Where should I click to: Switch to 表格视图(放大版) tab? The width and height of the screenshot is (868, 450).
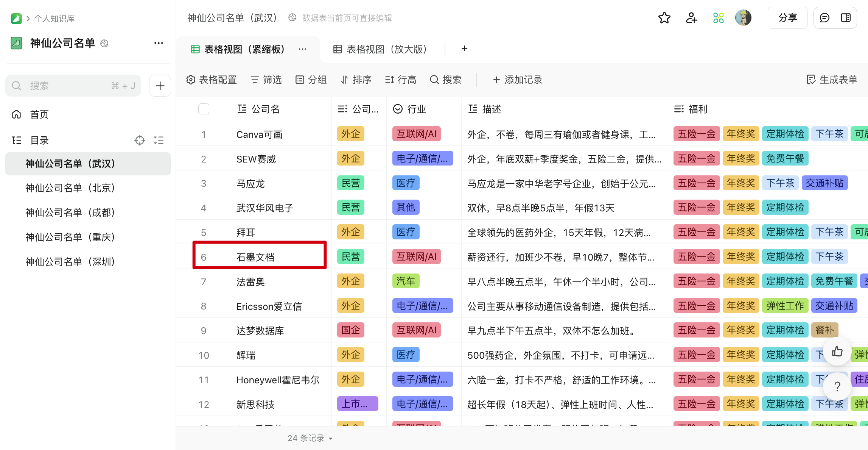point(381,49)
